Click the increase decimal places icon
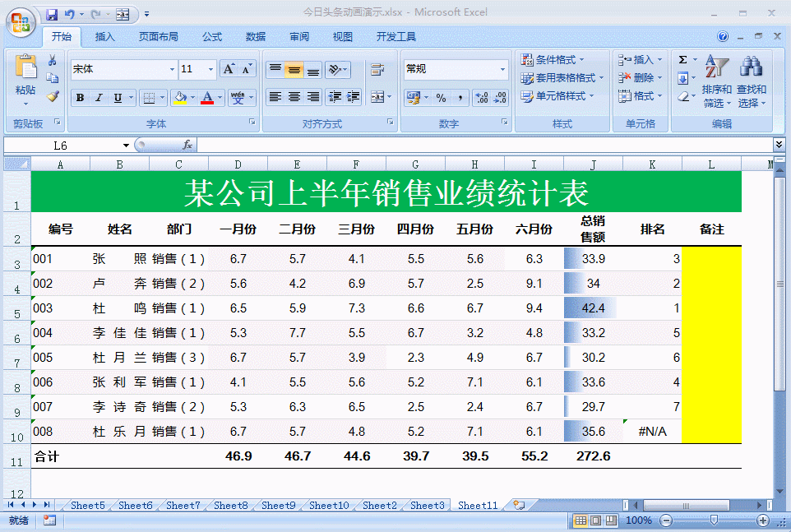This screenshot has height=532, width=791. tap(483, 98)
